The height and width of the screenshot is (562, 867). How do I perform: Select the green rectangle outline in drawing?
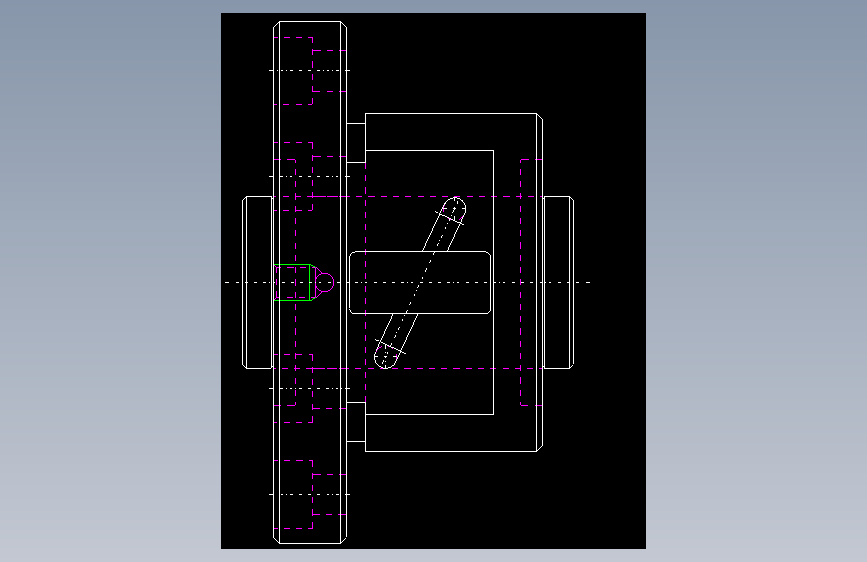click(x=293, y=283)
